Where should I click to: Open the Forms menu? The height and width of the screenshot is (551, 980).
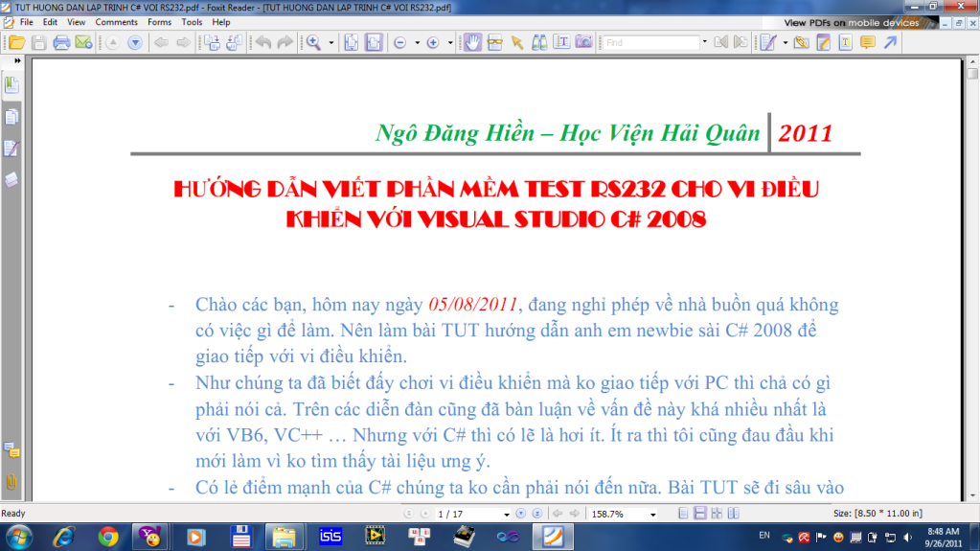[x=159, y=22]
